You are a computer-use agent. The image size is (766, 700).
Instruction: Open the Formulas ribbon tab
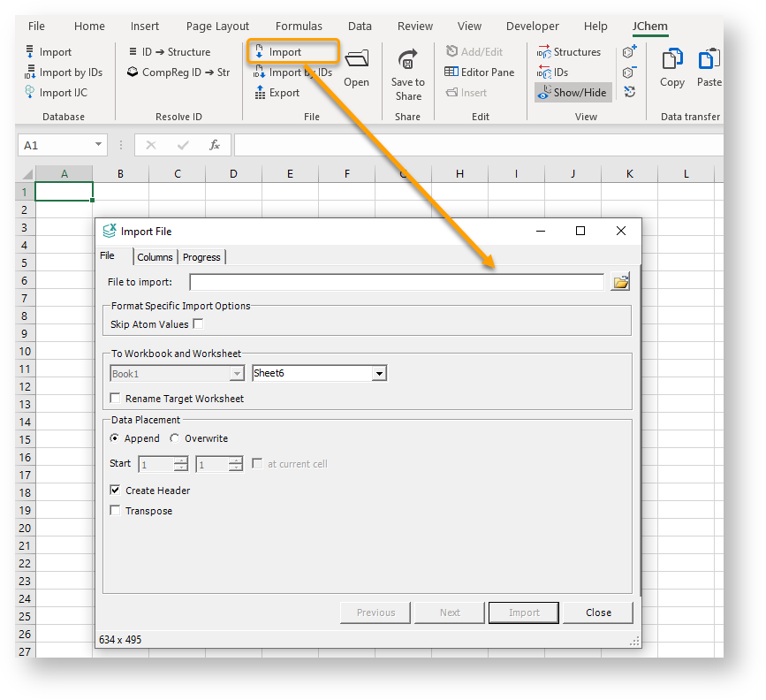click(299, 27)
